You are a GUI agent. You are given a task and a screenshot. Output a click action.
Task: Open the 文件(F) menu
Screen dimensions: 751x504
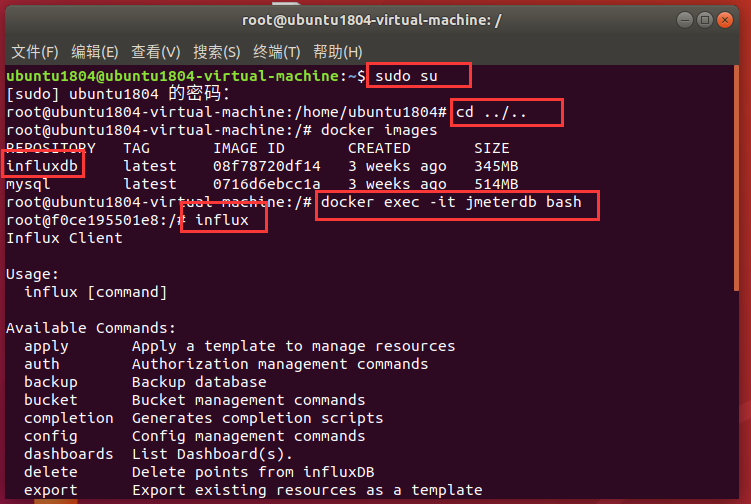[x=34, y=52]
